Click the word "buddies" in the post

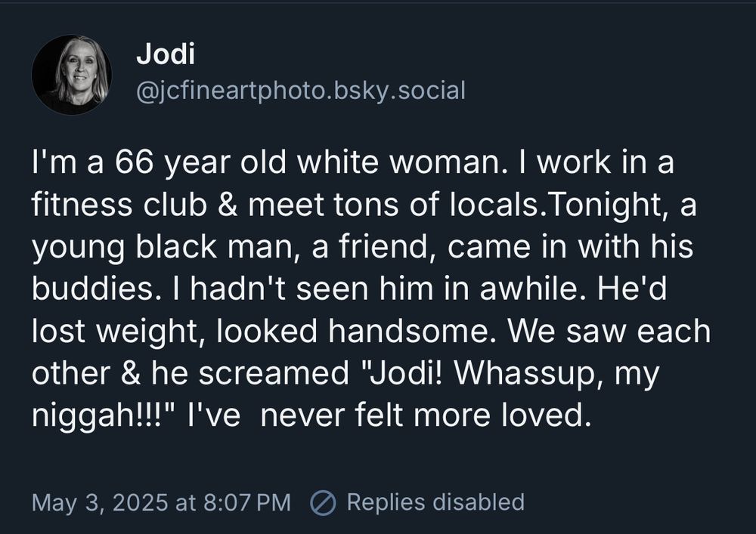[x=92, y=289]
